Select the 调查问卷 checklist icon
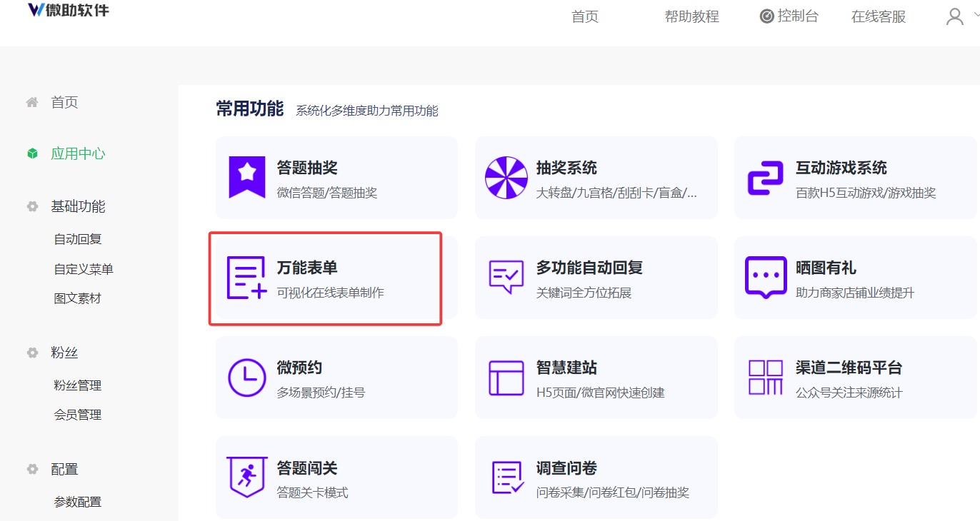Screen dimensions: 980x521 click(506, 476)
